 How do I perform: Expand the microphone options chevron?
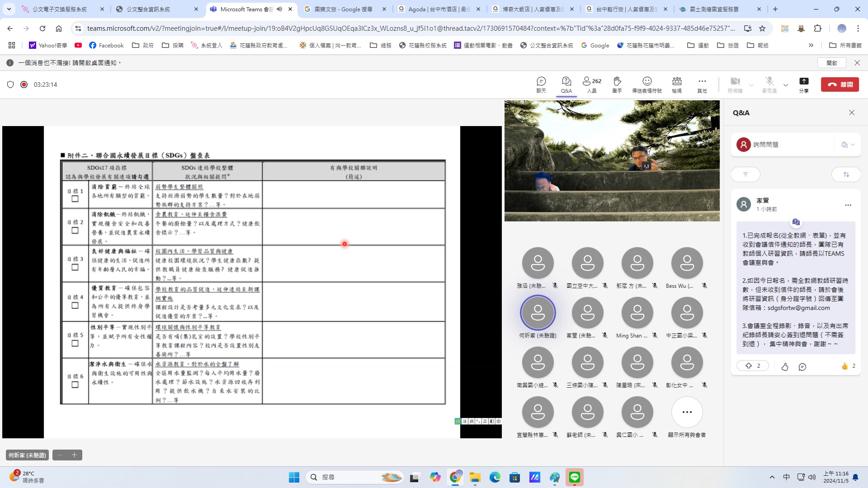coord(786,85)
